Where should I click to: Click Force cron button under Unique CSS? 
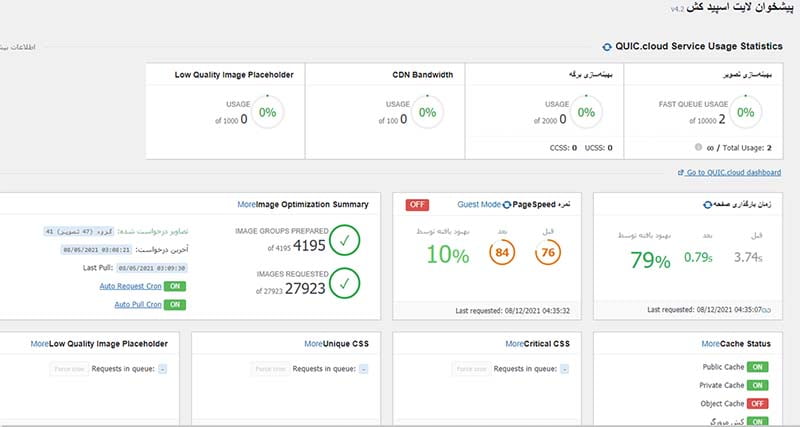(270, 369)
